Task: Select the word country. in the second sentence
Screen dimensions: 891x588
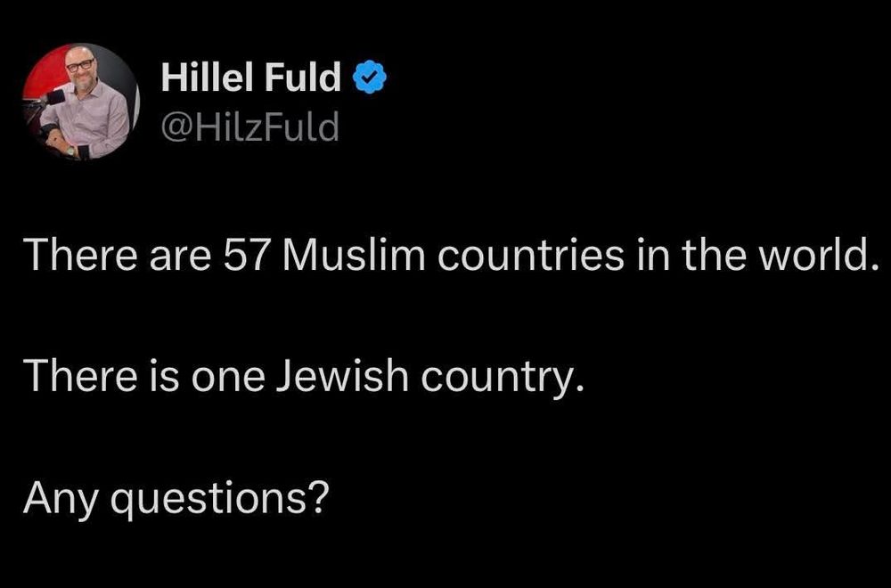Action: click(502, 377)
